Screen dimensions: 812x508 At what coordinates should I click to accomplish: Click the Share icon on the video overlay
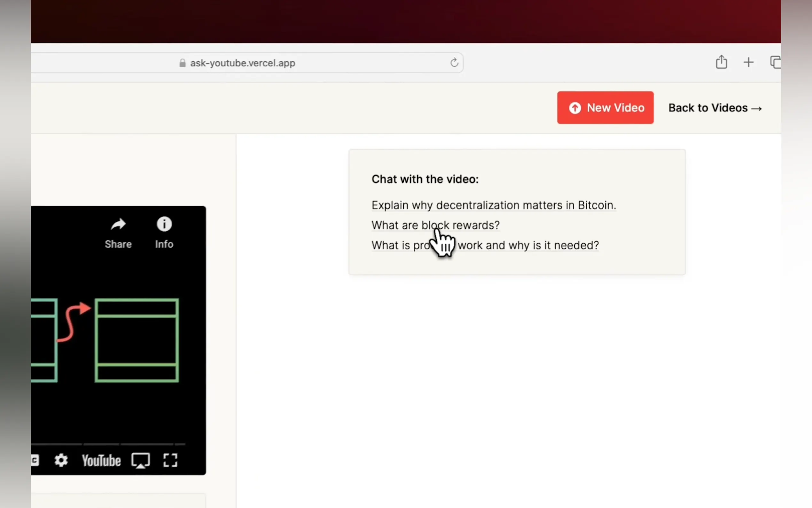click(118, 225)
